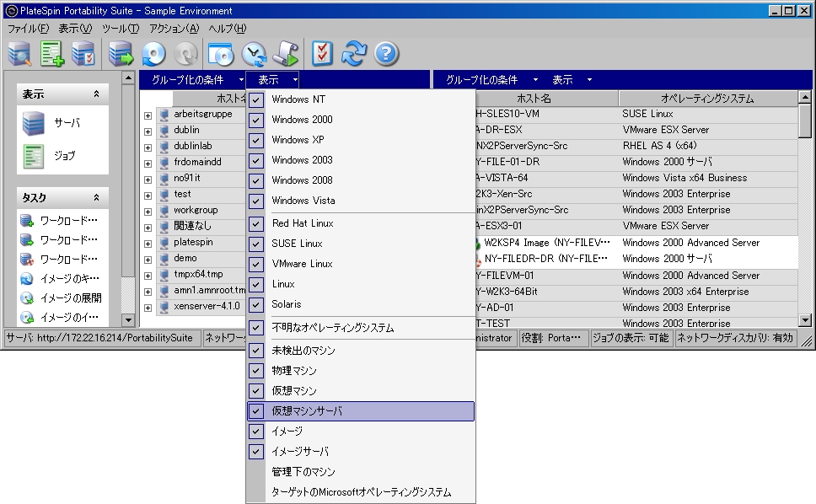
Task: Click right pane ホスト名 column header
Action: click(534, 99)
